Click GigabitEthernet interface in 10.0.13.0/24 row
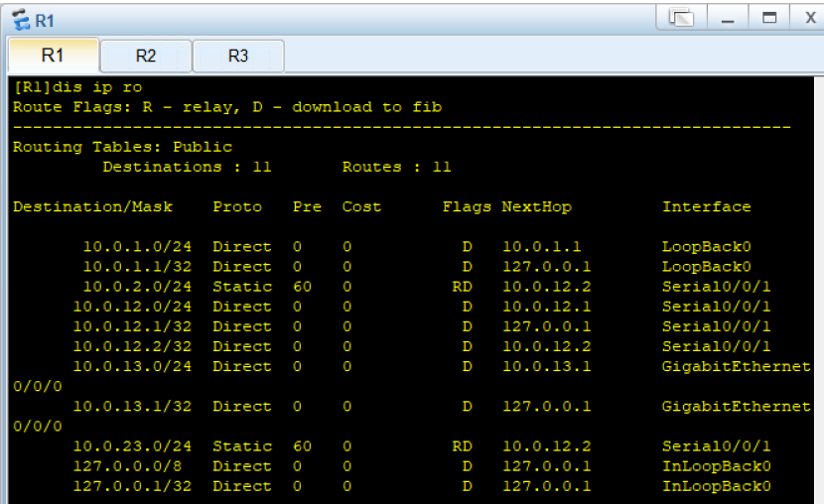This screenshot has height=504, width=824. tap(737, 366)
